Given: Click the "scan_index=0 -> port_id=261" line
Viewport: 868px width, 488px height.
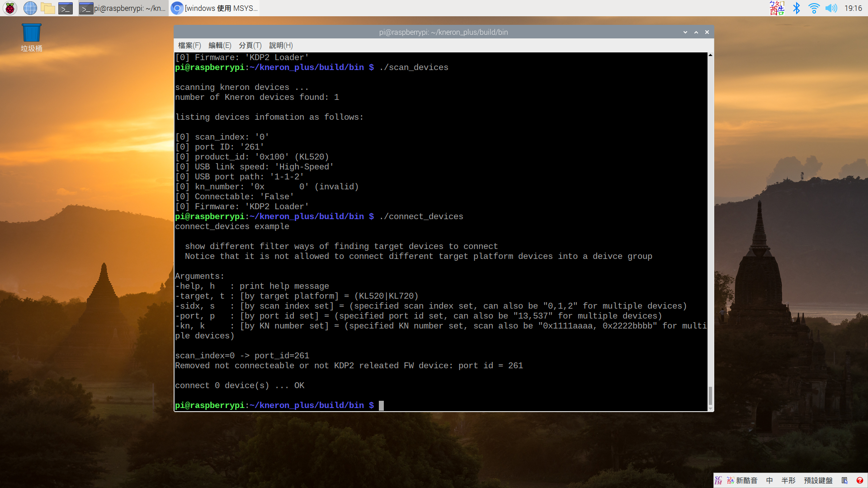Looking at the screenshot, I should (x=242, y=356).
